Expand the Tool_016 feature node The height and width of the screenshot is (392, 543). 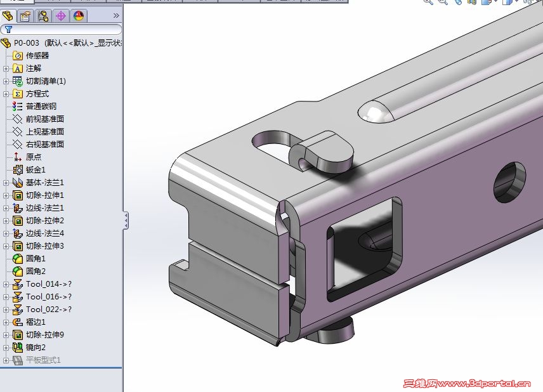point(6,297)
